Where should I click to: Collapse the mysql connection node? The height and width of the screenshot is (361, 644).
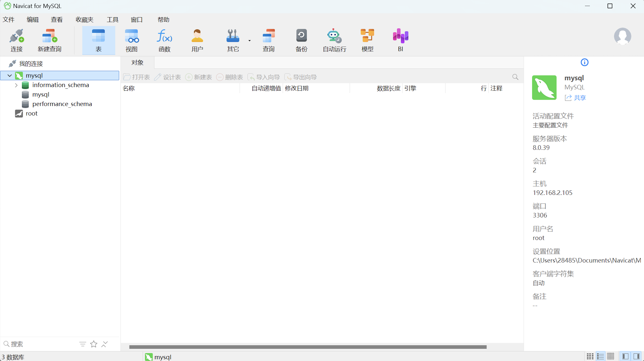[10, 76]
